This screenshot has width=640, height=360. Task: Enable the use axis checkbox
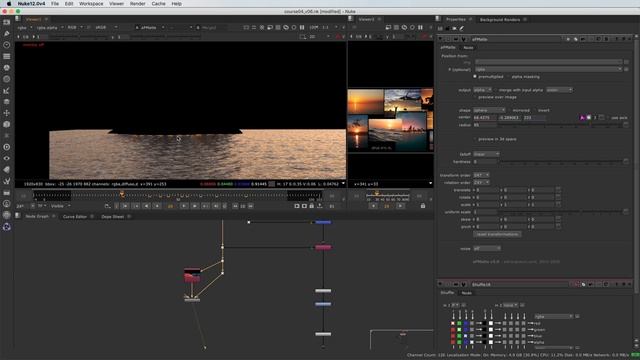click(x=608, y=118)
